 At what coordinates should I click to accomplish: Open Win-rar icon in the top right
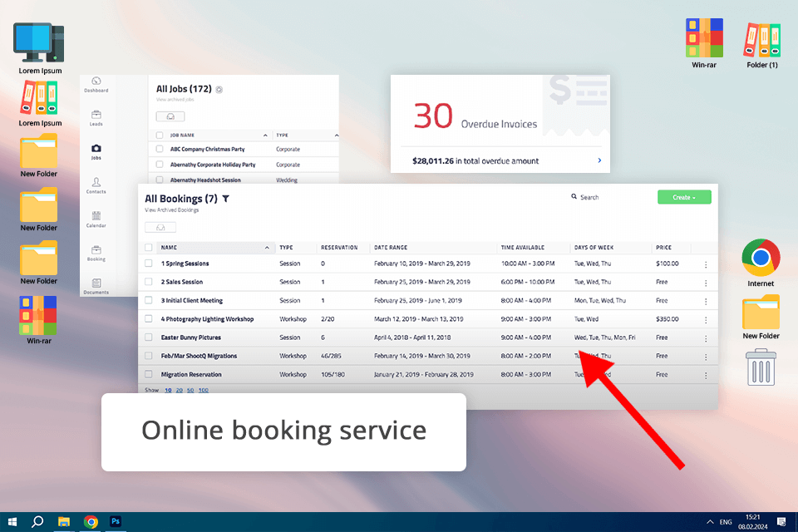(x=704, y=43)
